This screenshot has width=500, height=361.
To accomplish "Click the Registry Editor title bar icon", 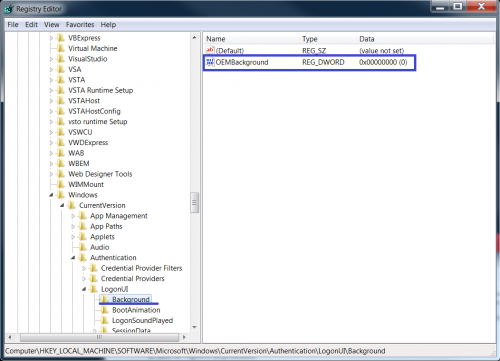I will (x=9, y=9).
